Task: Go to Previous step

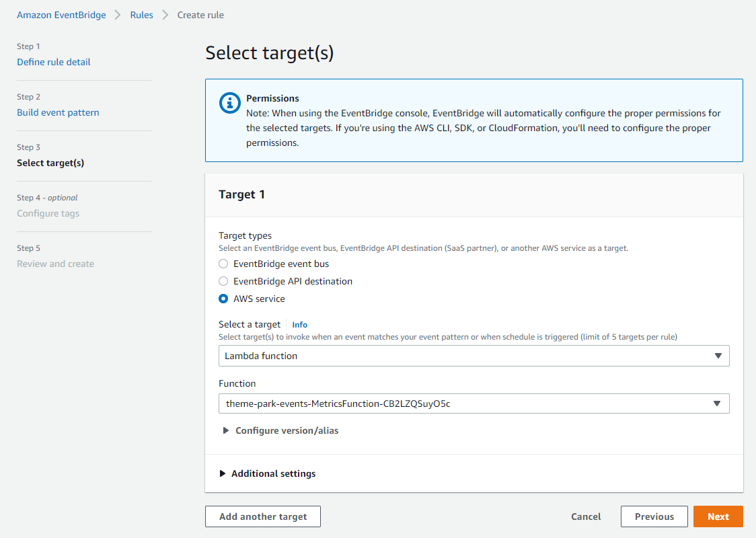Action: pyautogui.click(x=654, y=516)
